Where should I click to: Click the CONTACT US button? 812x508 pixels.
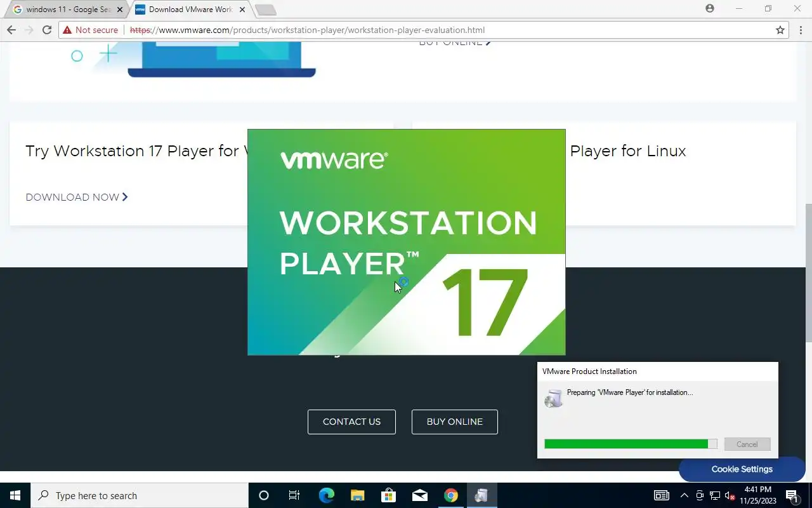tap(351, 422)
